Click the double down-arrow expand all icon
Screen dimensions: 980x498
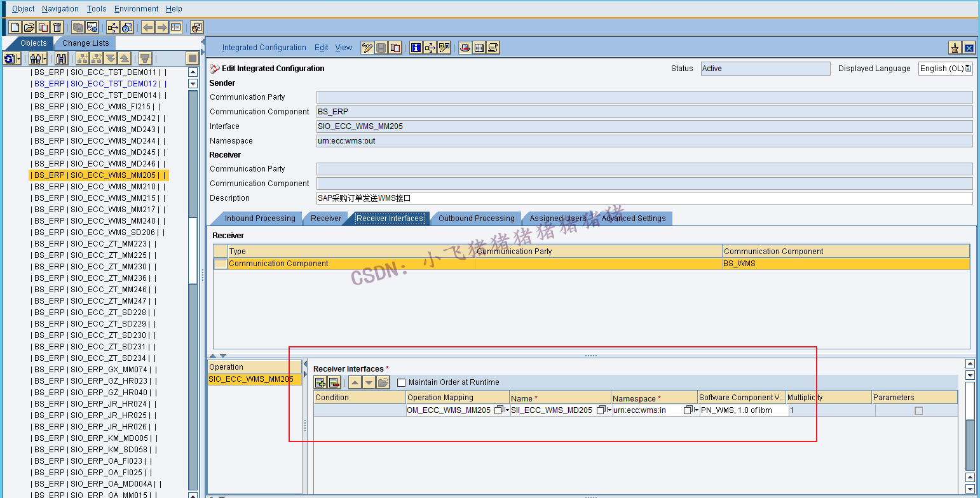coord(111,58)
